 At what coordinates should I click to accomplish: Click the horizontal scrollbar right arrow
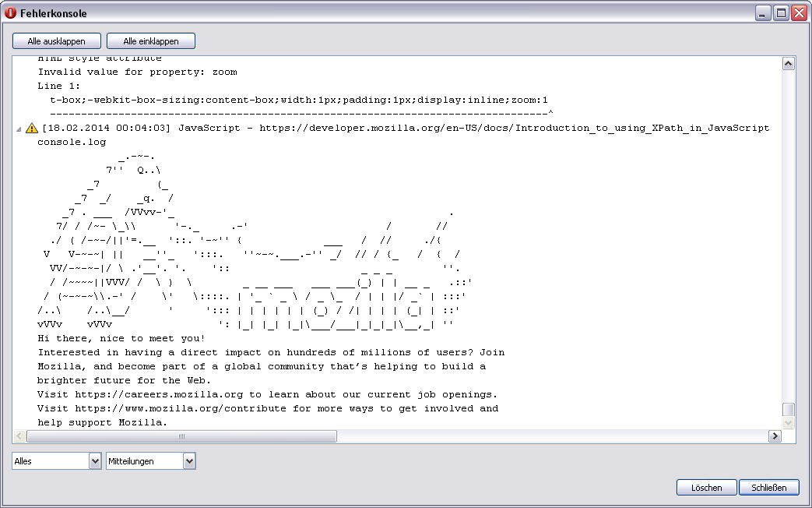[x=774, y=436]
